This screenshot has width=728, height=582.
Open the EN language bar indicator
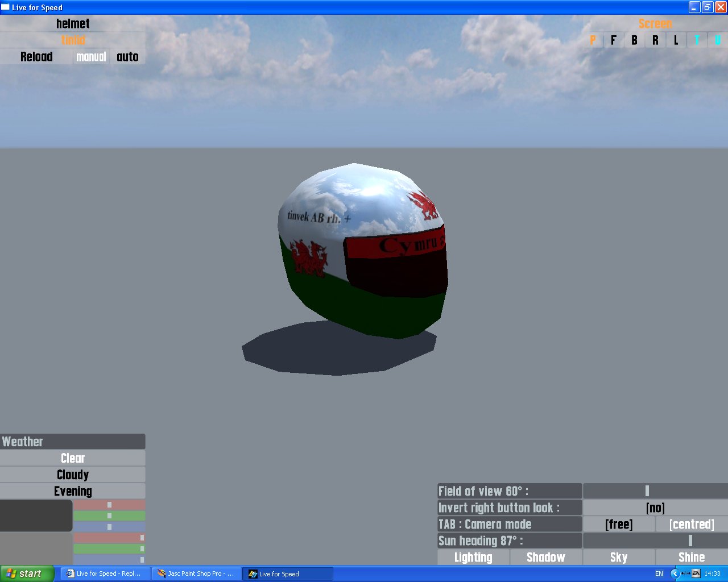tap(659, 573)
